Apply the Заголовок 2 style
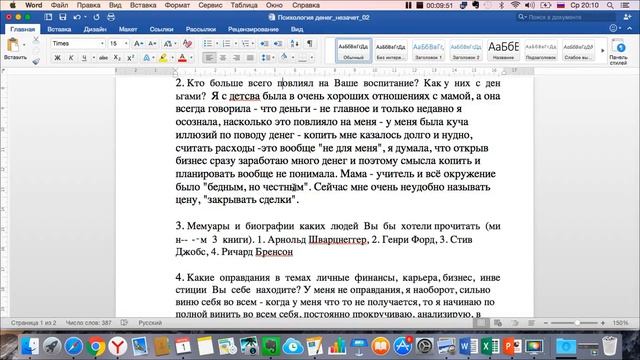 tap(466, 51)
